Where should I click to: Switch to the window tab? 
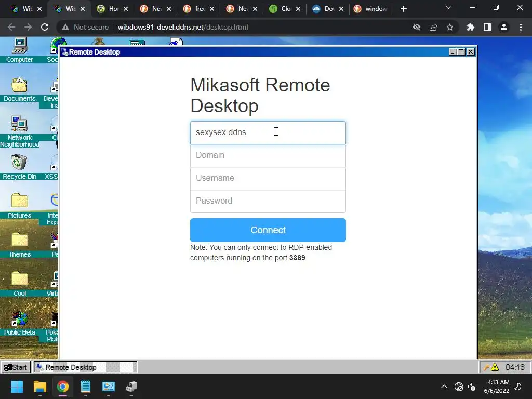[x=371, y=9]
